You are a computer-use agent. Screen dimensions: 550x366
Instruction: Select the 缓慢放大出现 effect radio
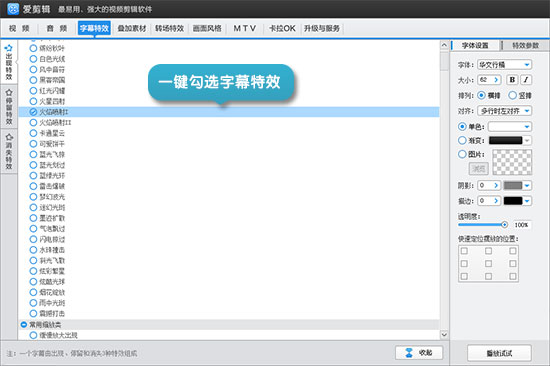[33, 335]
